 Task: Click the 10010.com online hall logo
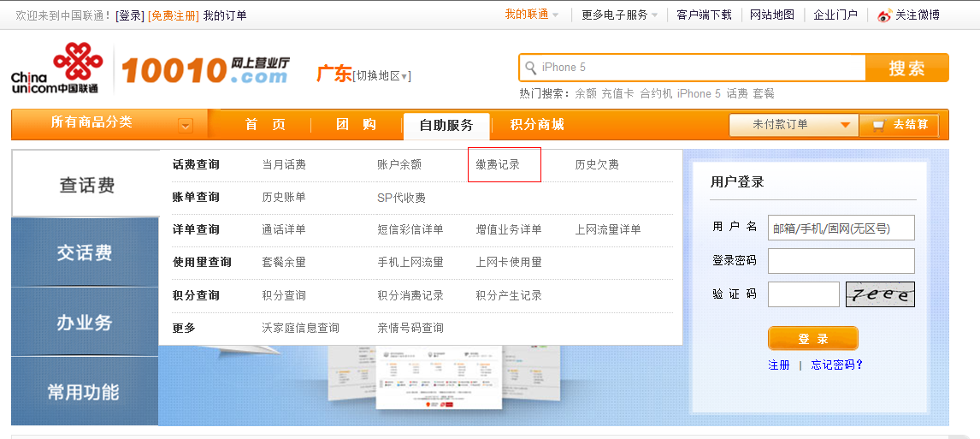click(205, 70)
